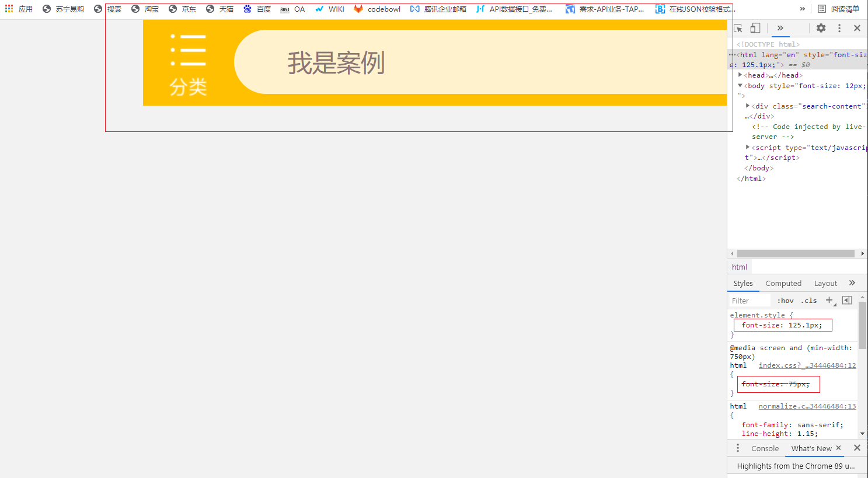Open the 应用 apps shortcut
The width and height of the screenshot is (868, 478).
point(19,9)
